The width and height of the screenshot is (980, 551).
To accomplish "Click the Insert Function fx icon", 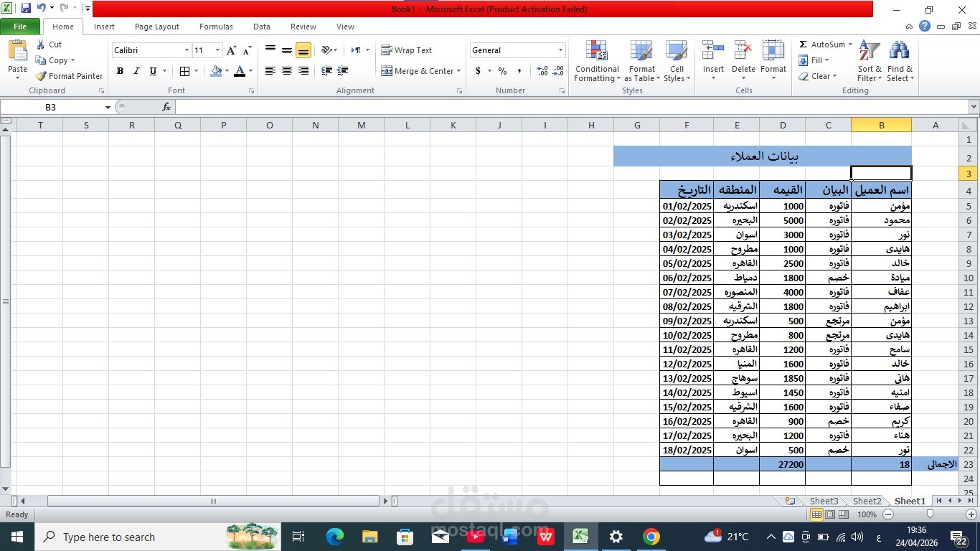I will point(166,107).
